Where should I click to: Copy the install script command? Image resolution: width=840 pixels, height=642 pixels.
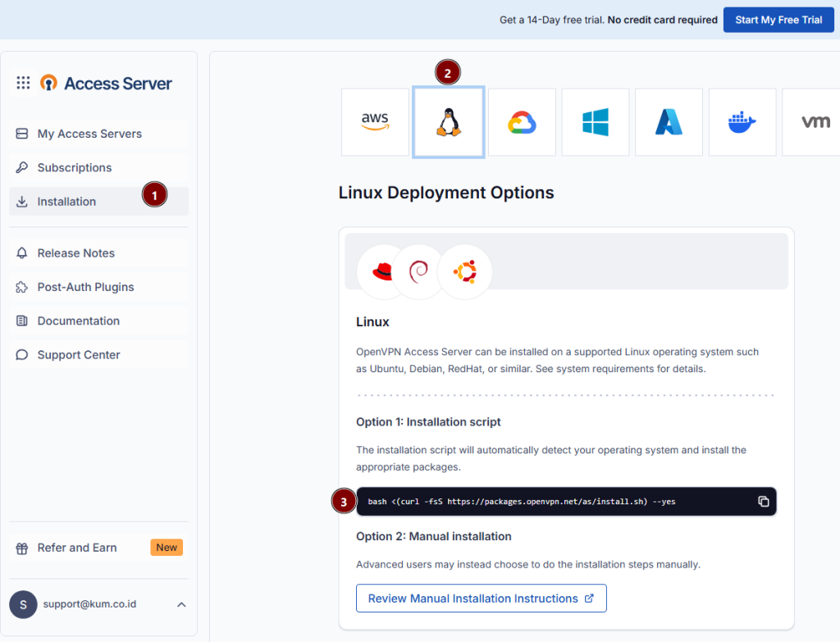764,501
